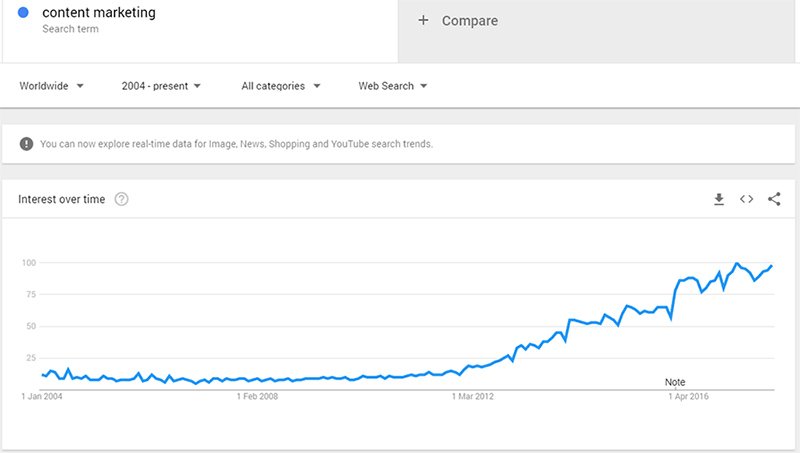
Task: Click the plus icon beside Compare
Action: (423, 20)
